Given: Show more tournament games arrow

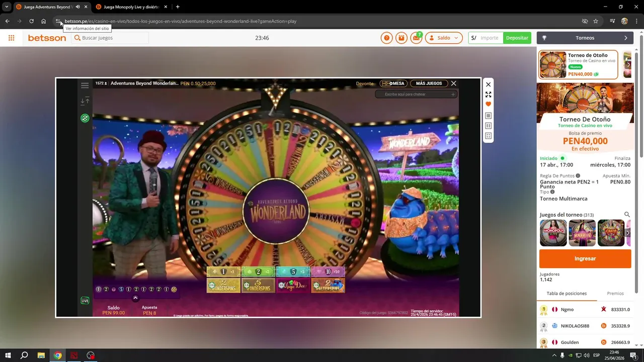Looking at the screenshot, I should (627, 233).
